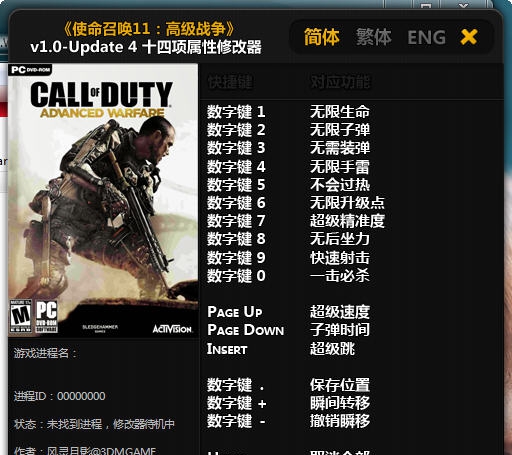Click 超级速度 function

[340, 312]
